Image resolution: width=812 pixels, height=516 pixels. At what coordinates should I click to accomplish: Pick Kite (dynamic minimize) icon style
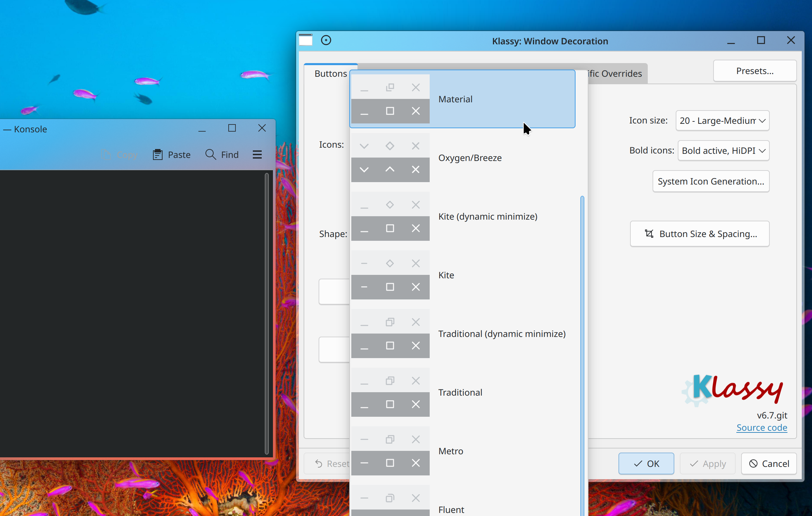tap(462, 216)
